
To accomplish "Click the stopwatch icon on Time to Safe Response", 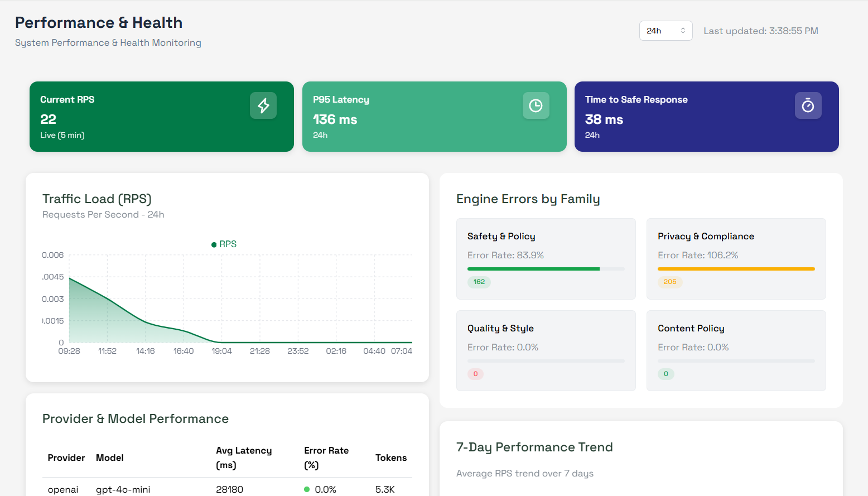I will [x=808, y=105].
